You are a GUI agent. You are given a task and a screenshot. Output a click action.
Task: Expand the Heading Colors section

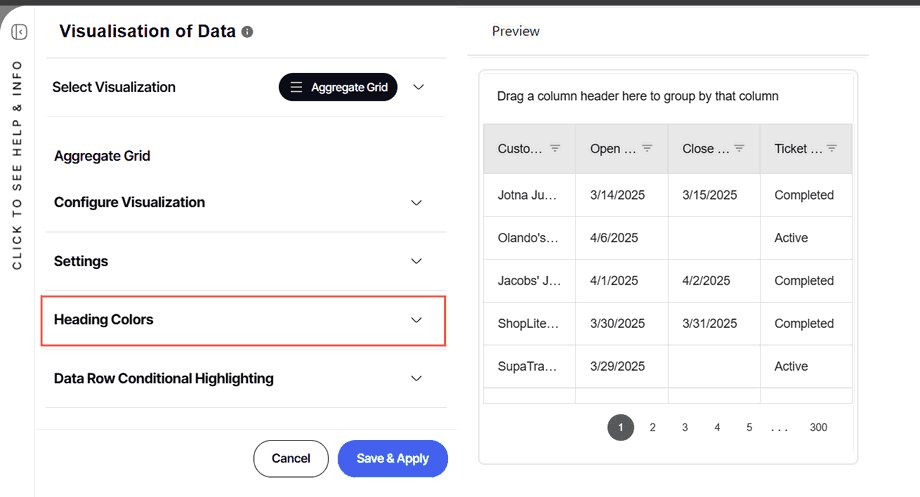click(x=417, y=320)
